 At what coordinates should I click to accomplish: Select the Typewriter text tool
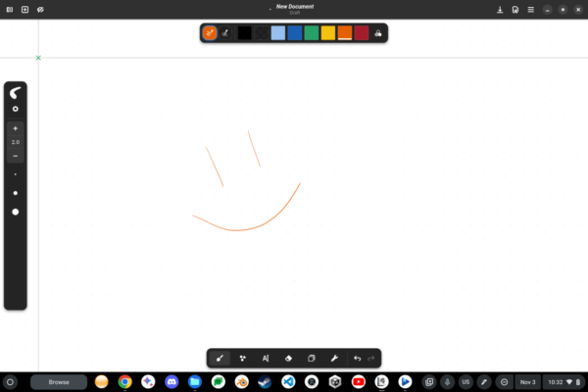tap(266, 359)
